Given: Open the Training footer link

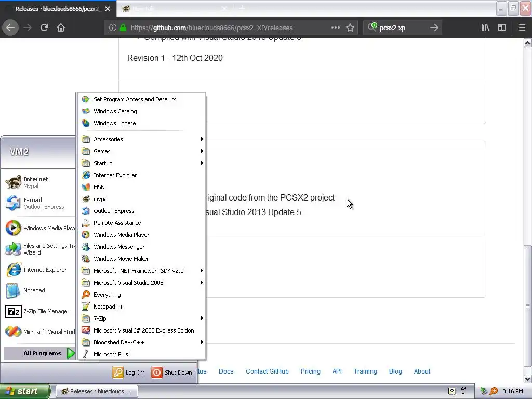Looking at the screenshot, I should click(x=365, y=371).
